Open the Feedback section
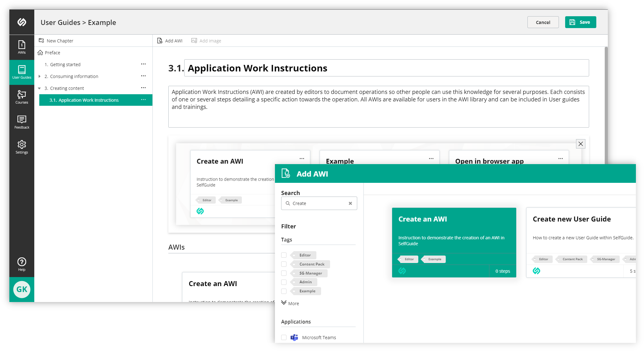 22,122
